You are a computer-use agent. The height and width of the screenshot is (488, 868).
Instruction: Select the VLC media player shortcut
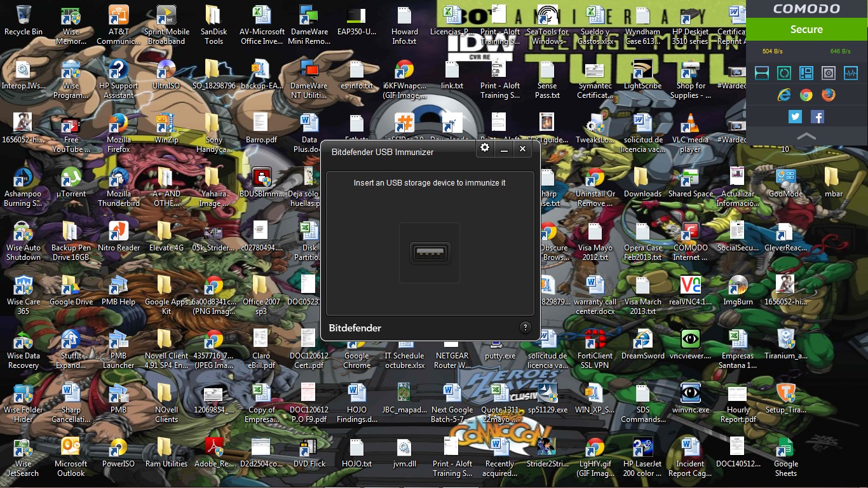(691, 133)
